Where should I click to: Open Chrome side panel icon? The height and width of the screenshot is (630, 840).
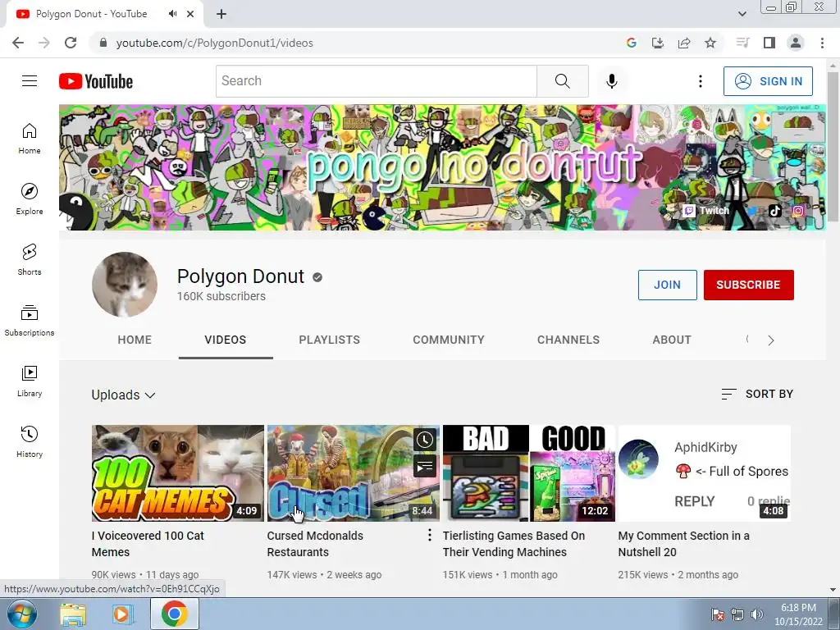point(769,43)
